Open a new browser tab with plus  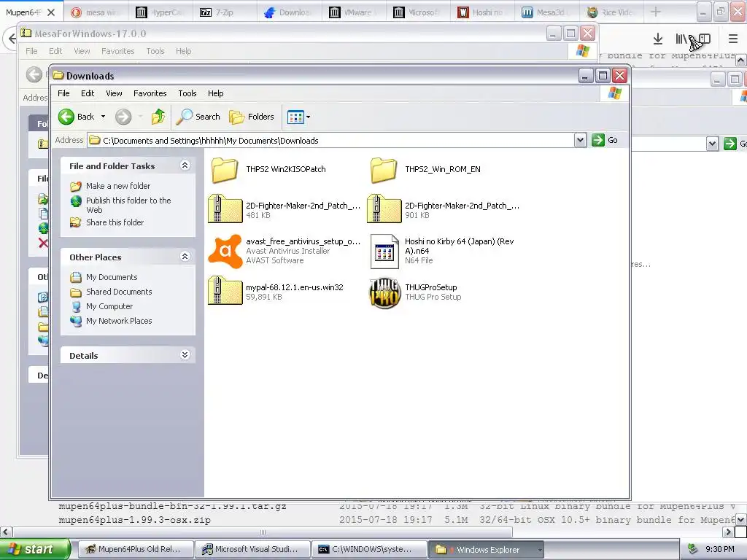656,12
